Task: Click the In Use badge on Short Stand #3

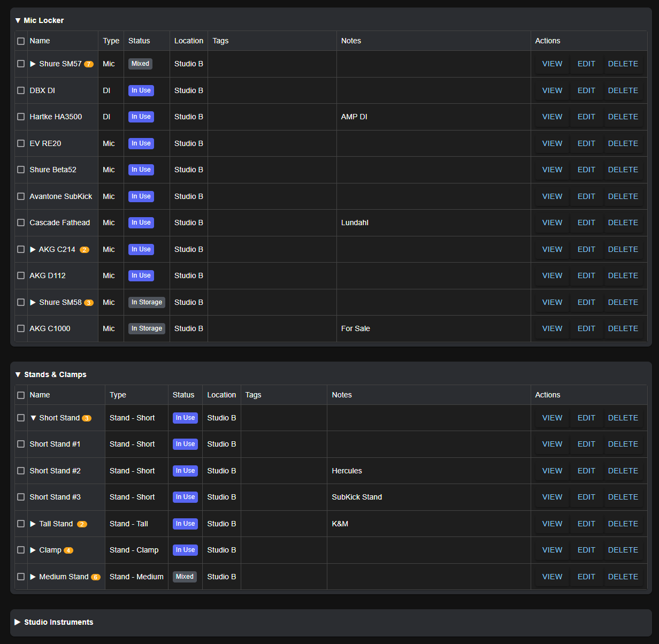Action: (185, 497)
